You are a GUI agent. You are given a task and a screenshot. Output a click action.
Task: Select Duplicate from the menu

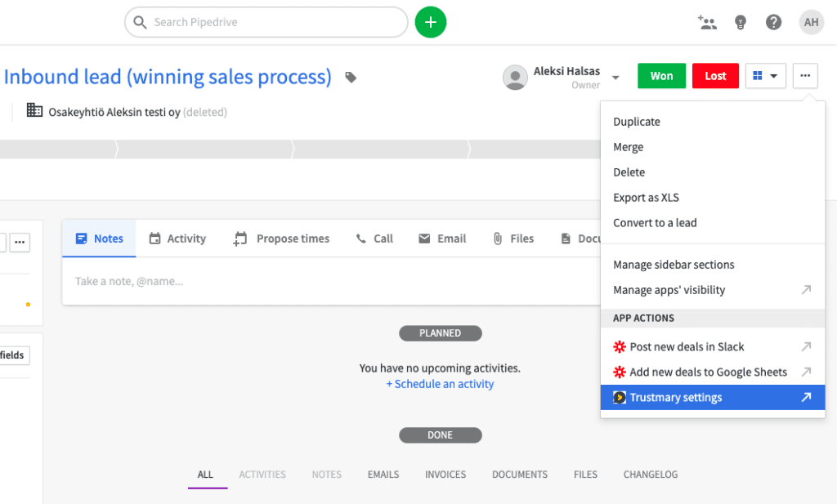tap(713, 122)
